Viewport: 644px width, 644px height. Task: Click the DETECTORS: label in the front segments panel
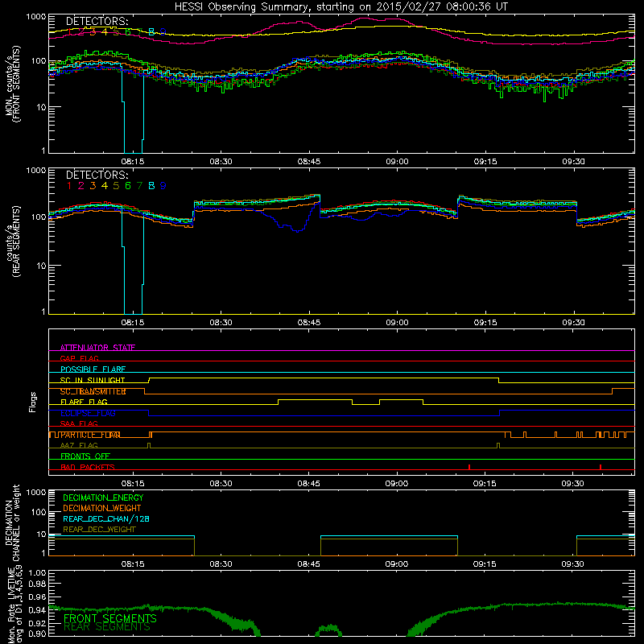97,22
